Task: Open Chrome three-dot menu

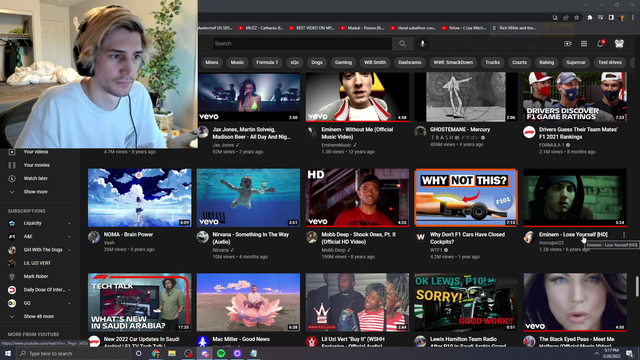Action: pyautogui.click(x=633, y=18)
